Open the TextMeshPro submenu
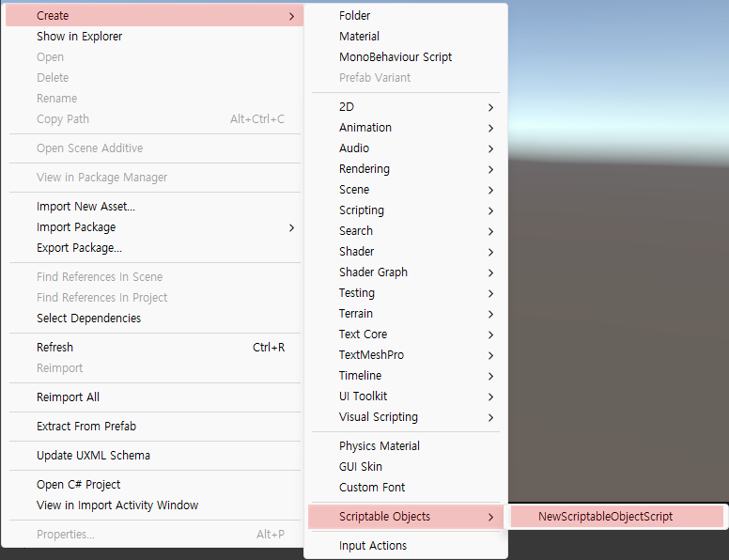 point(406,355)
